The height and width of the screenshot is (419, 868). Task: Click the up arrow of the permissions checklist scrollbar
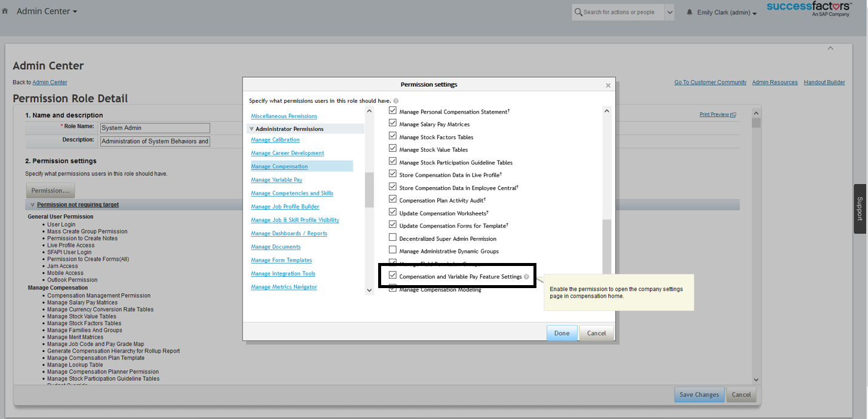tap(607, 111)
